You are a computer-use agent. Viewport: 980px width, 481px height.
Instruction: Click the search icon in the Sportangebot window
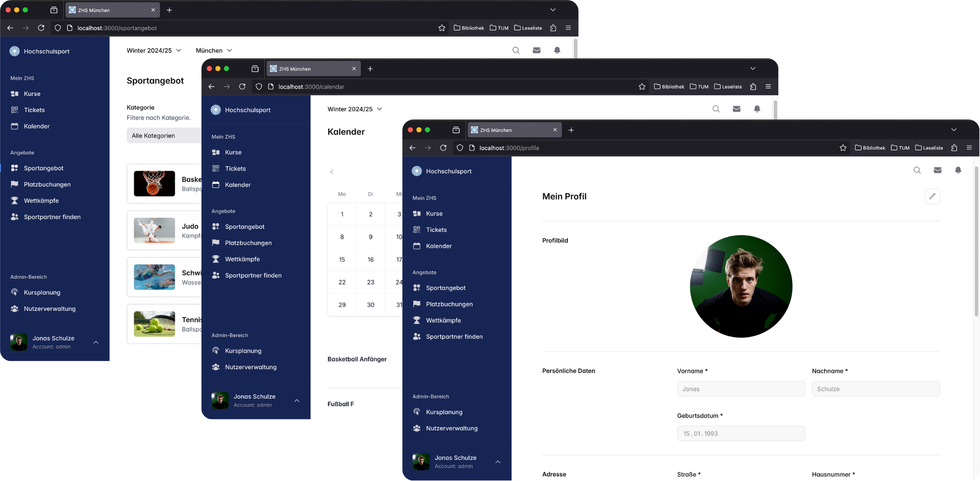[516, 50]
